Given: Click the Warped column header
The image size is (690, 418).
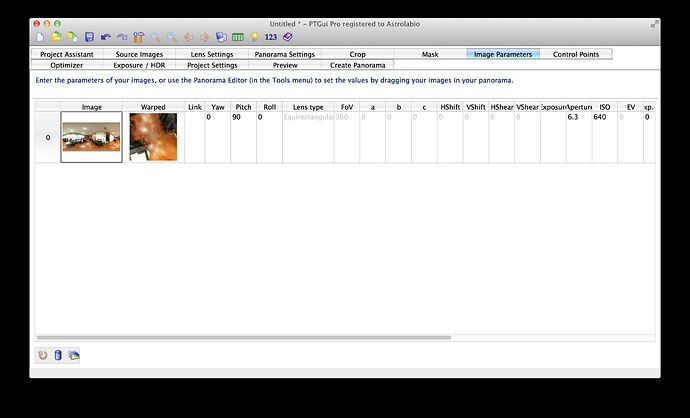Looking at the screenshot, I should [x=153, y=107].
